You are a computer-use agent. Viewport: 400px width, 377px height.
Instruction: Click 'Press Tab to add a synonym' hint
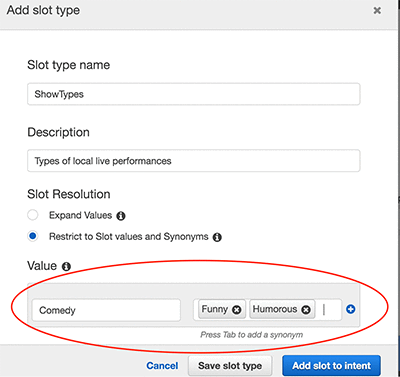(252, 334)
